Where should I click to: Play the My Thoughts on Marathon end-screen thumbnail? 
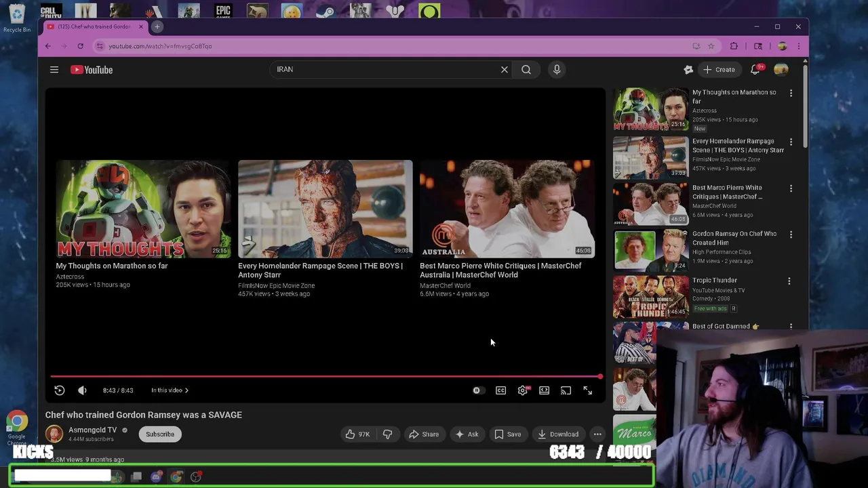tap(143, 209)
